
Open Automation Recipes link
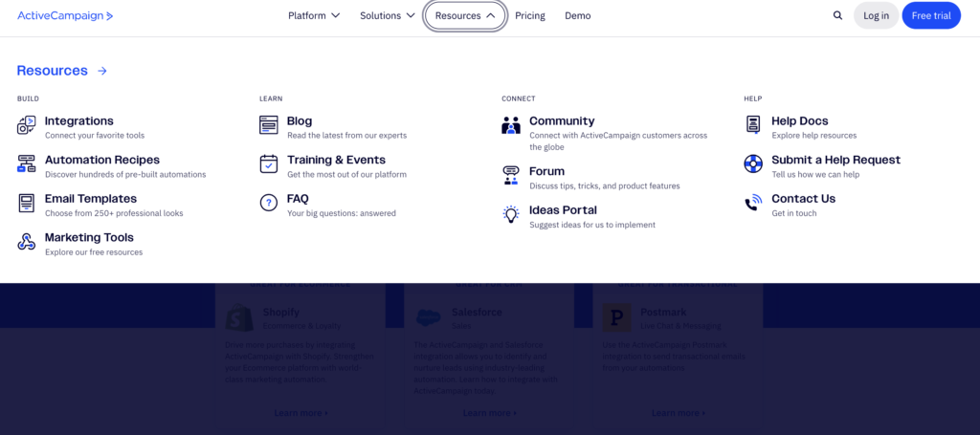101,160
